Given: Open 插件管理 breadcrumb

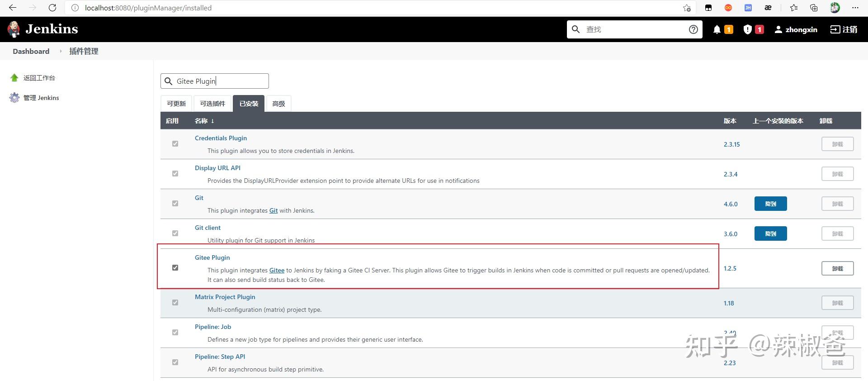Looking at the screenshot, I should point(84,51).
